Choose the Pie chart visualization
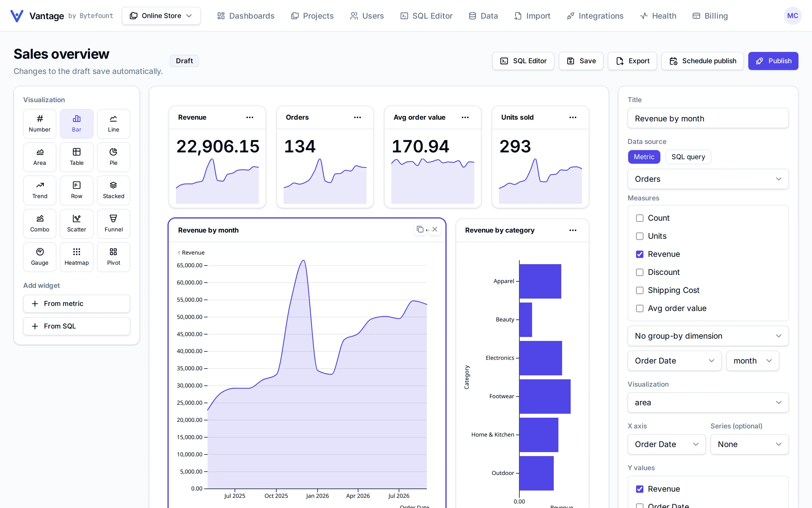Viewport: 812px width, 508px height. click(113, 157)
